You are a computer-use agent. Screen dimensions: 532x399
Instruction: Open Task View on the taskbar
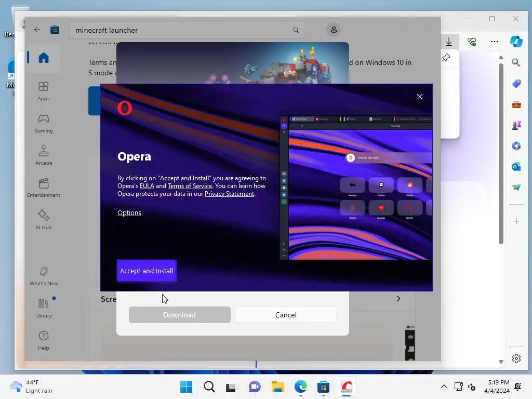click(x=231, y=387)
